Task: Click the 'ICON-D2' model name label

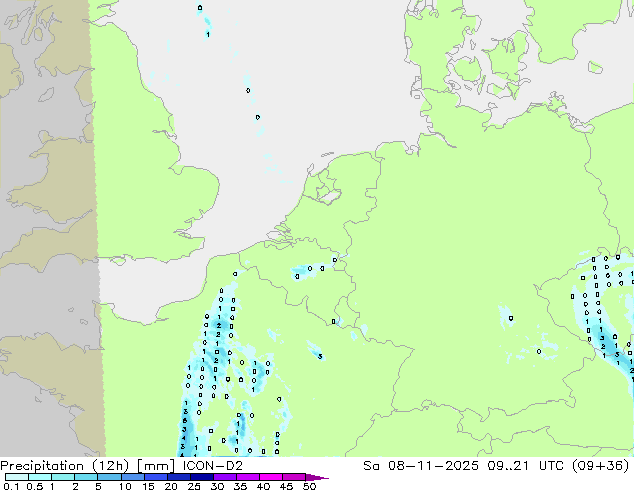Action: (213, 466)
